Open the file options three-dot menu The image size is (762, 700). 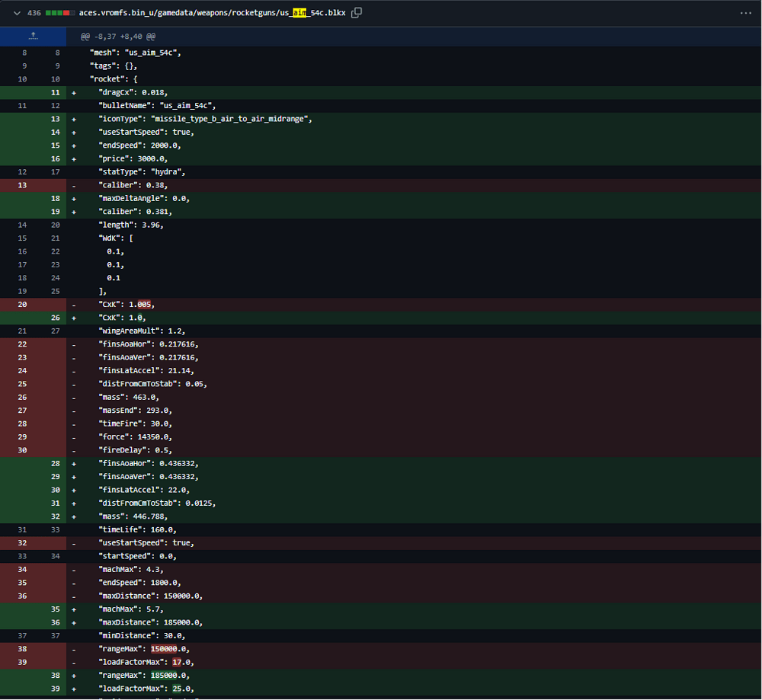tap(745, 13)
